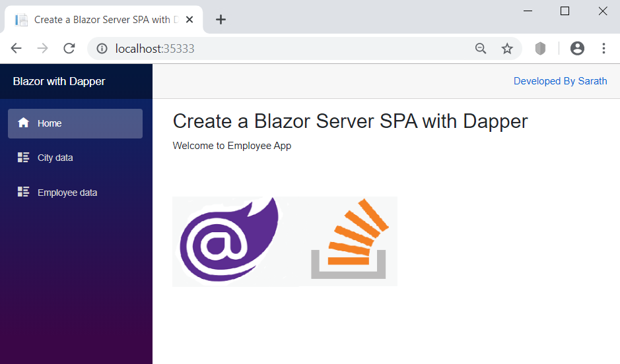Open the City data page
The height and width of the screenshot is (364, 620).
[x=75, y=158]
